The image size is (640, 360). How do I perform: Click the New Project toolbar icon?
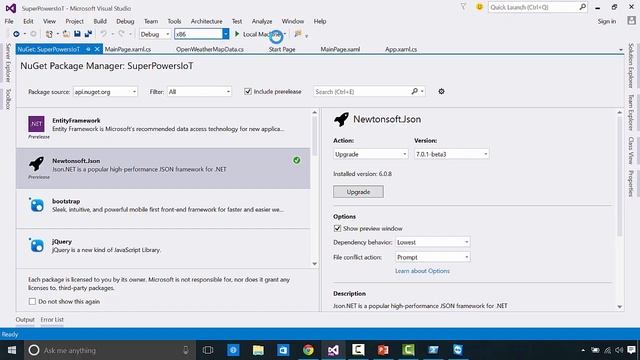pyautogui.click(x=49, y=34)
